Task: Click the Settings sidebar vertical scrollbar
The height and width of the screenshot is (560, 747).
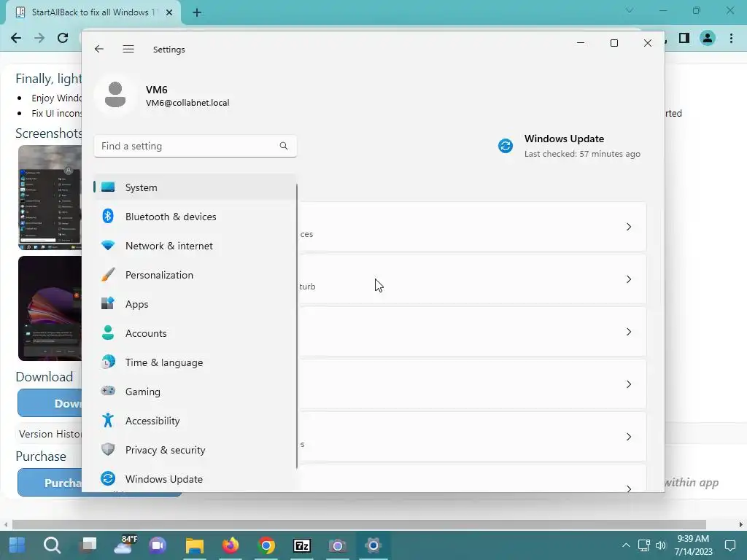Action: click(297, 326)
